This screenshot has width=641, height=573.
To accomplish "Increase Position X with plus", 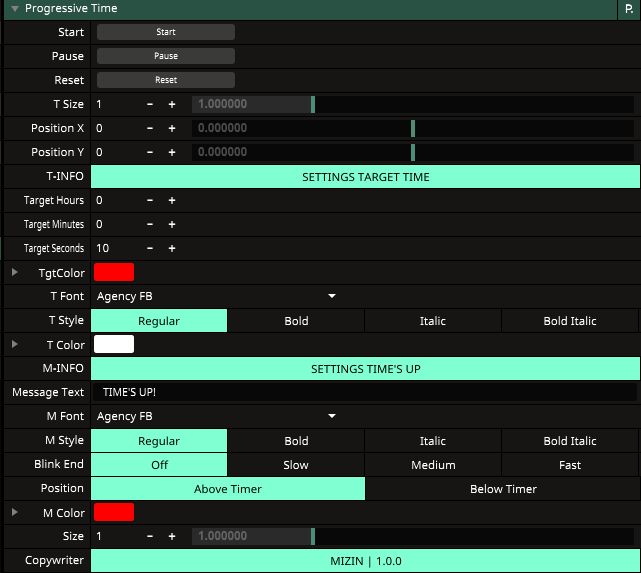I will [x=172, y=128].
